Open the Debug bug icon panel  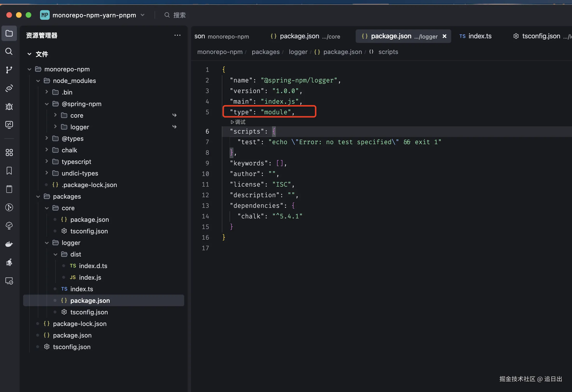(x=9, y=107)
